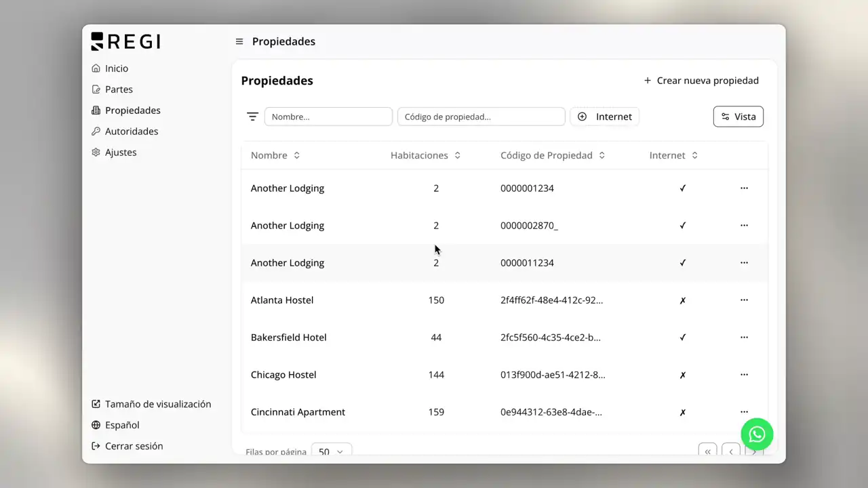Open the Propiedades section in the sidebar

click(x=132, y=110)
